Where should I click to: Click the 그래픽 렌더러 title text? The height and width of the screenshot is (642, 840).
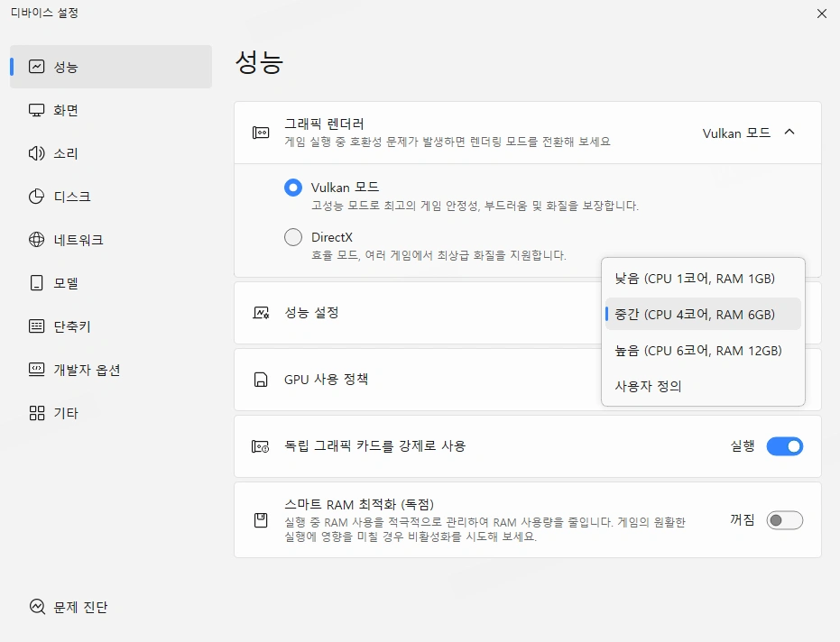point(324,124)
